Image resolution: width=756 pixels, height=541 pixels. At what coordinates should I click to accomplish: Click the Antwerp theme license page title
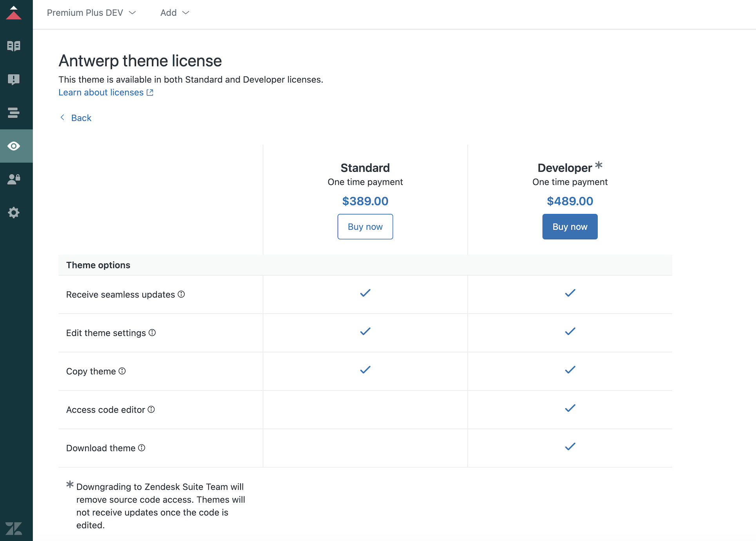(x=140, y=61)
